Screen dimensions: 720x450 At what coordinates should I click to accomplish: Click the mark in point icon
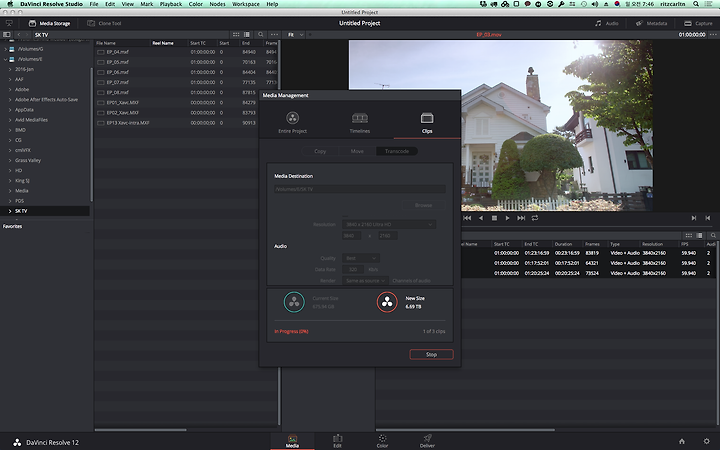[694, 218]
